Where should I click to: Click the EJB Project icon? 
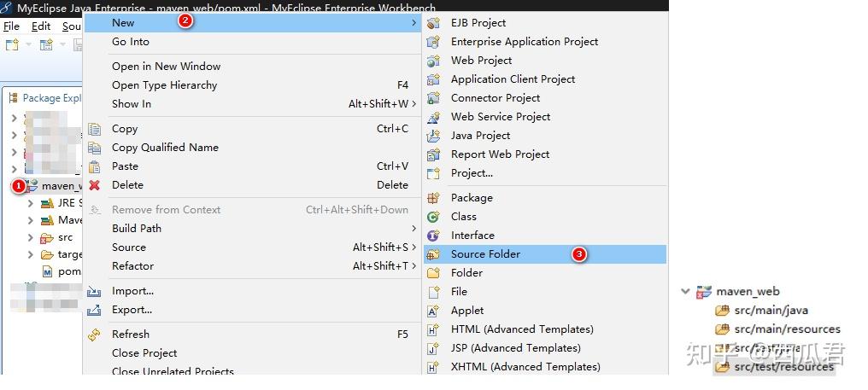tap(433, 23)
